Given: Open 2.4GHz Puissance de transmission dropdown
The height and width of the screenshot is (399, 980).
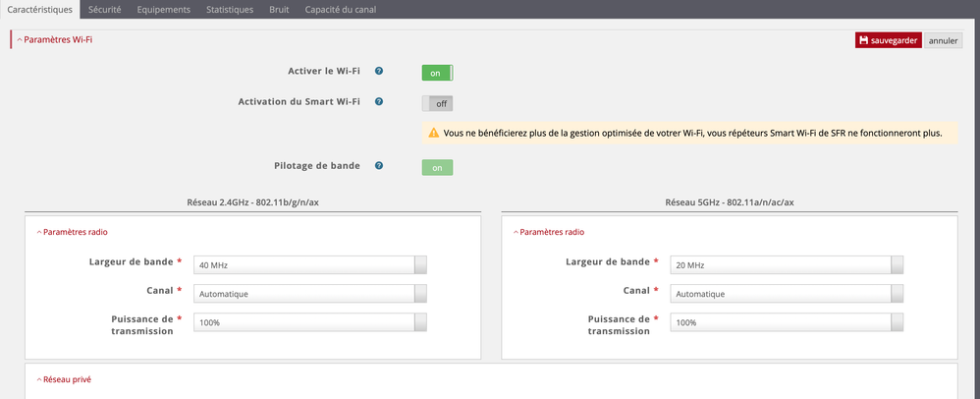Looking at the screenshot, I should tap(310, 322).
